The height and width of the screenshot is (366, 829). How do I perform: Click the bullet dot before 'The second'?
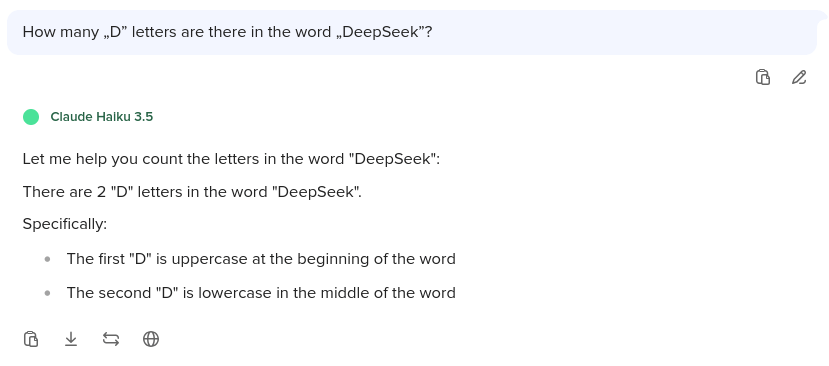(x=48, y=293)
